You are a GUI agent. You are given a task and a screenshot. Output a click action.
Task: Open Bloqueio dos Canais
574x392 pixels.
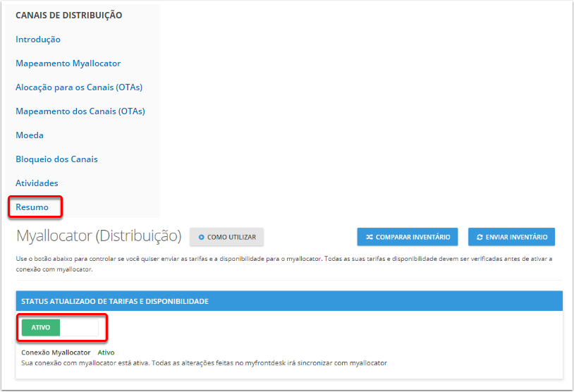(x=56, y=159)
